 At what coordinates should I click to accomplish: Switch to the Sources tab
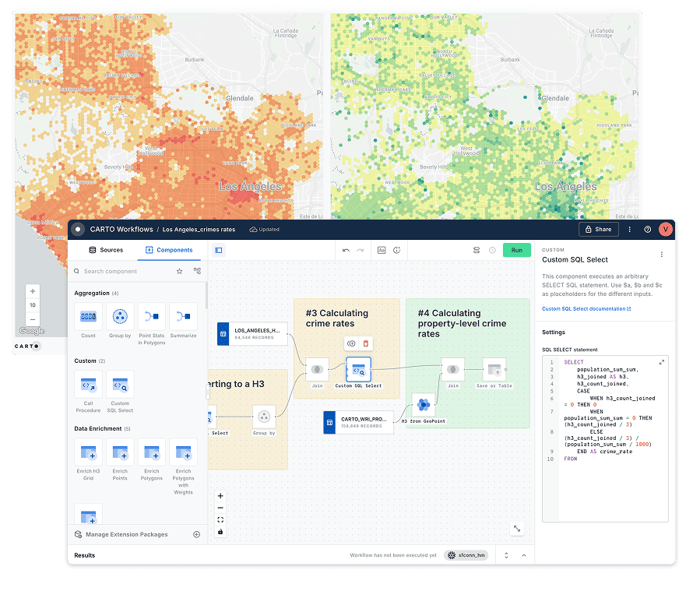point(105,250)
